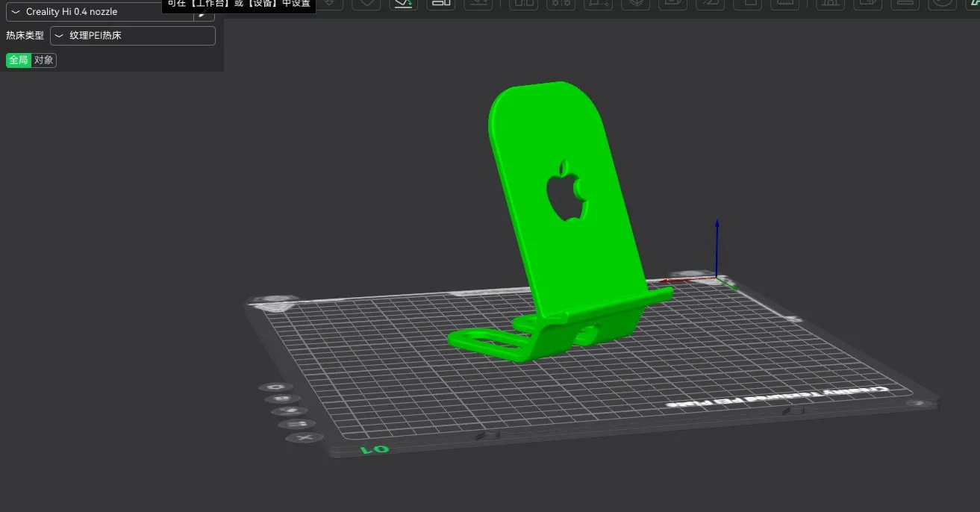Click the plate icon with horizontal lines
The width and height of the screenshot is (980, 512).
tap(296, 424)
